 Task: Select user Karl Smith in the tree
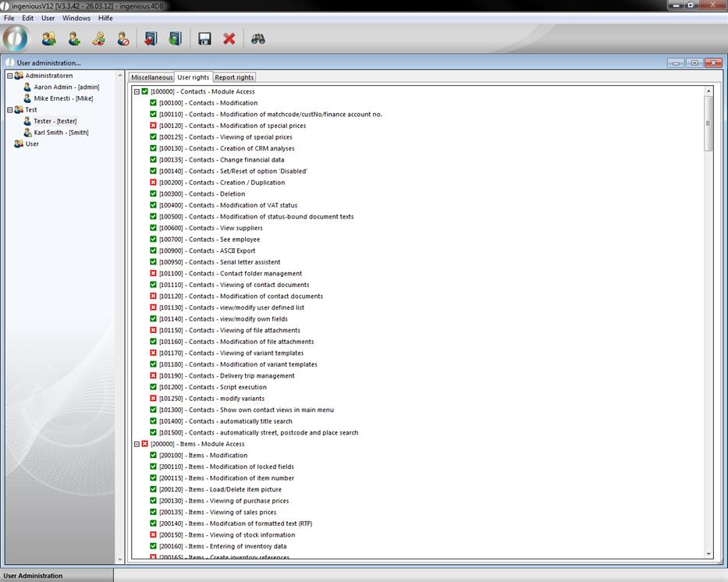coord(61,133)
